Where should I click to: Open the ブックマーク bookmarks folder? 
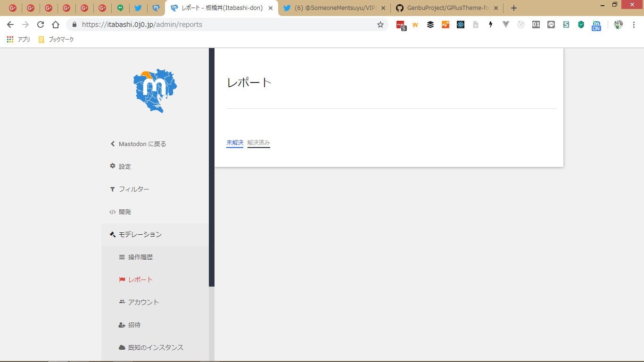(x=56, y=40)
